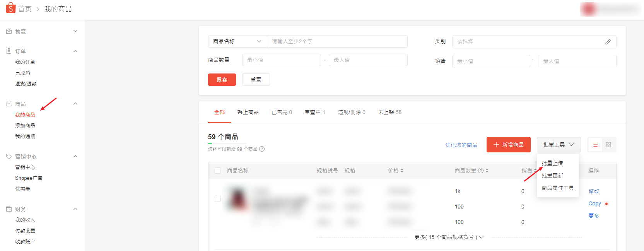Click the 营销中心 tag icon in sidebar
Viewport: 644px width, 251px height.
coord(9,156)
